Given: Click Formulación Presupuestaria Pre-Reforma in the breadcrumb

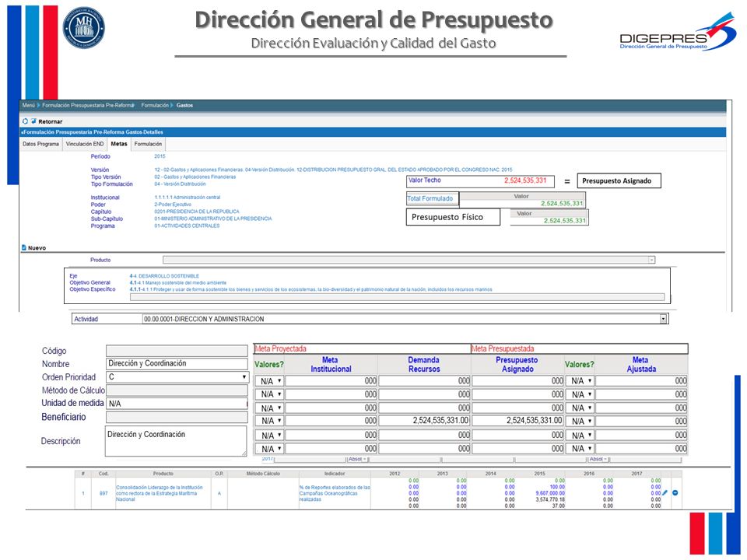Looking at the screenshot, I should tap(88, 105).
